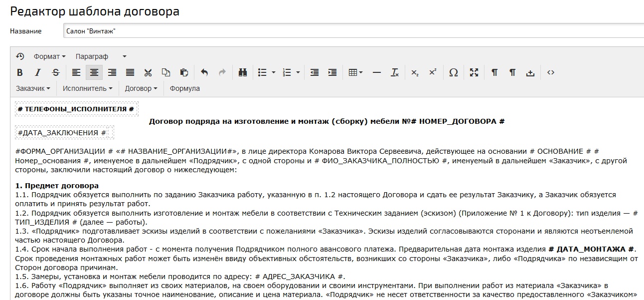Click the #ФОРМА_ОРГАНИЗАЦИИ # placeholder
Image resolution: width=644 pixels, height=300 pixels.
(x=64, y=151)
